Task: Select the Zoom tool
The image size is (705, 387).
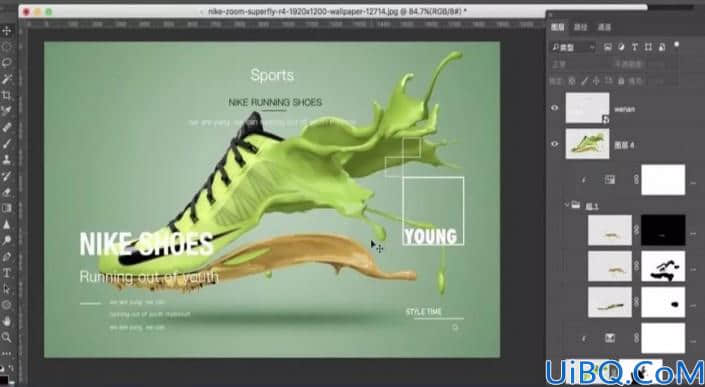Action: [x=7, y=337]
